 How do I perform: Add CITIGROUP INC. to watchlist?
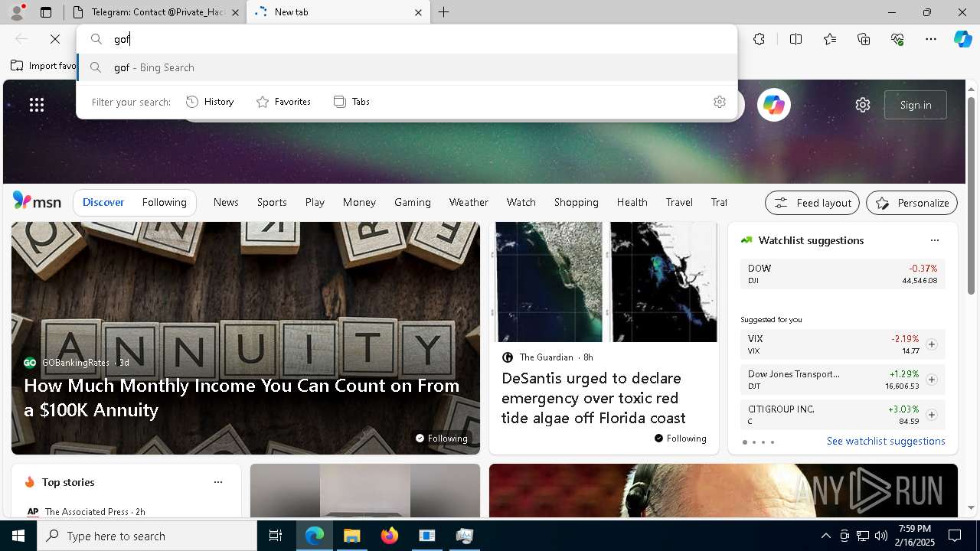(931, 415)
